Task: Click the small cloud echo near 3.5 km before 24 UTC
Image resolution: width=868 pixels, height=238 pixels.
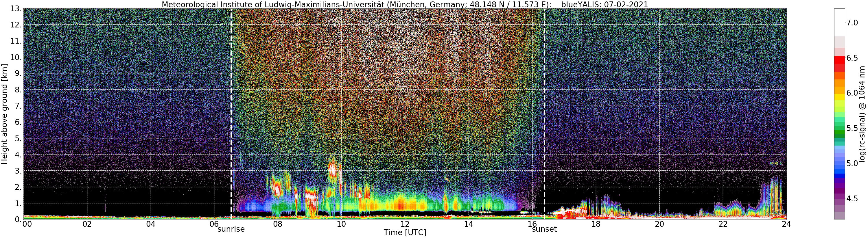Action: pyautogui.click(x=776, y=163)
